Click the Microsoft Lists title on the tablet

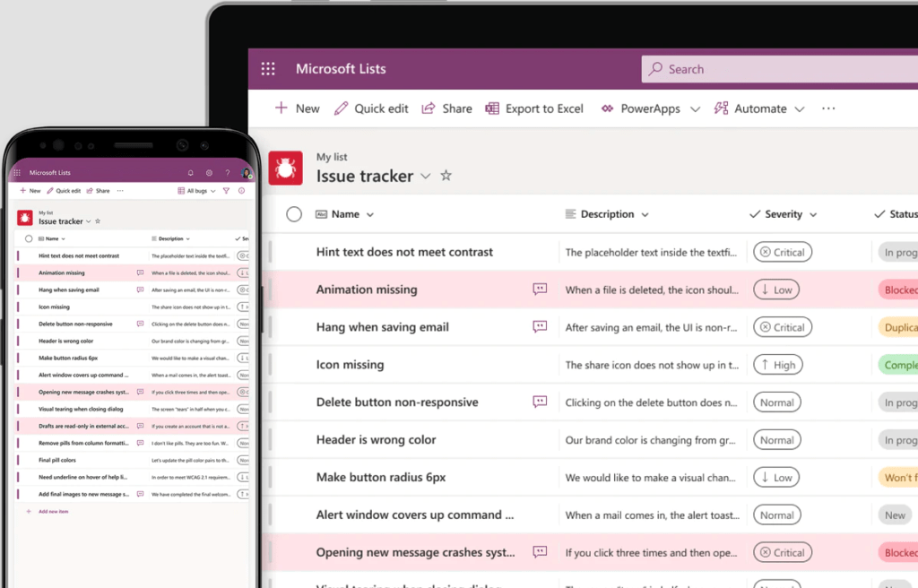point(341,68)
